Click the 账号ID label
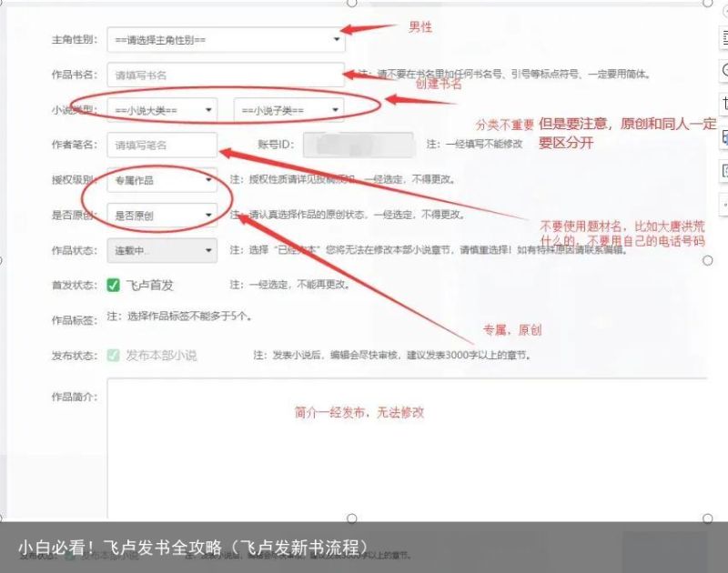728x573 pixels. coord(277,145)
